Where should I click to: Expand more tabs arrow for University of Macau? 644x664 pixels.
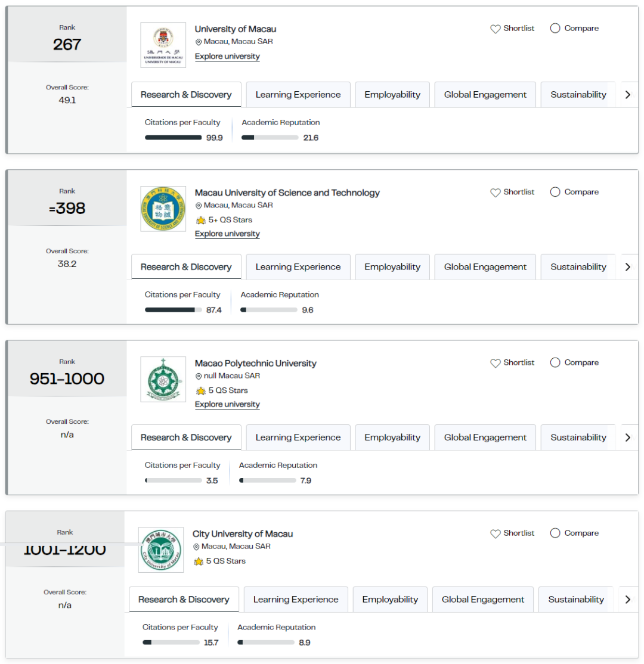coord(628,95)
